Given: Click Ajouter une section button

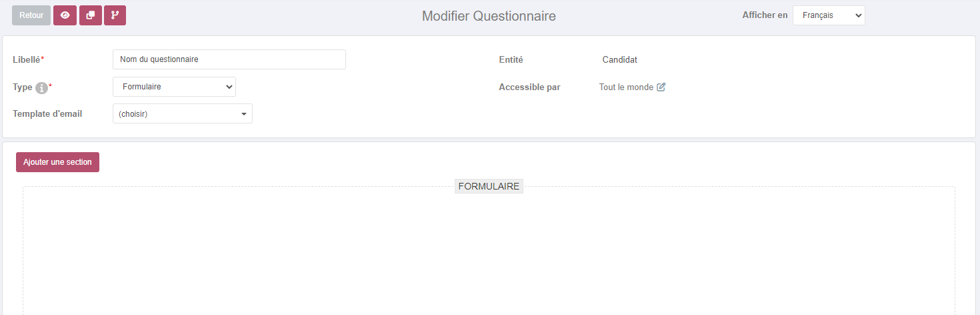Looking at the screenshot, I should coord(57,162).
